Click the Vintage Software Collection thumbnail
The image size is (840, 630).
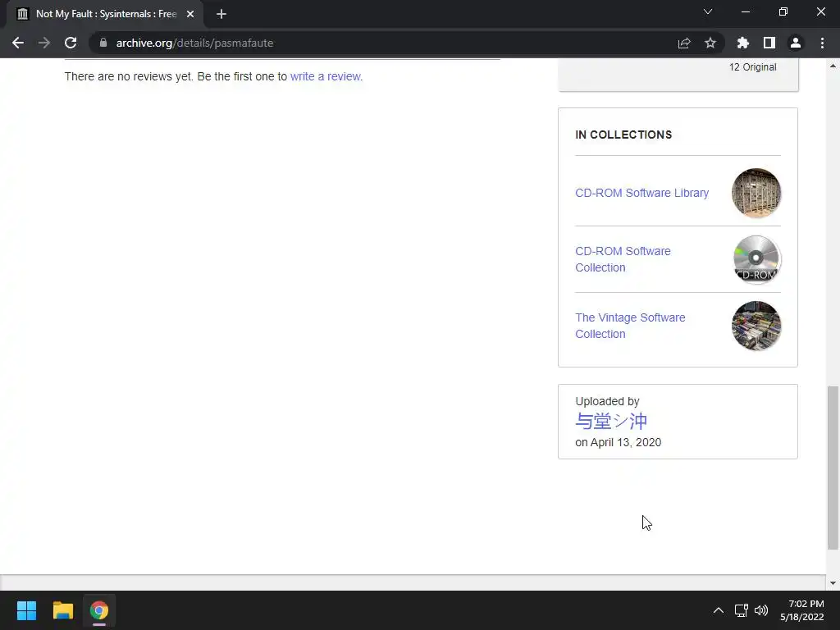756,326
